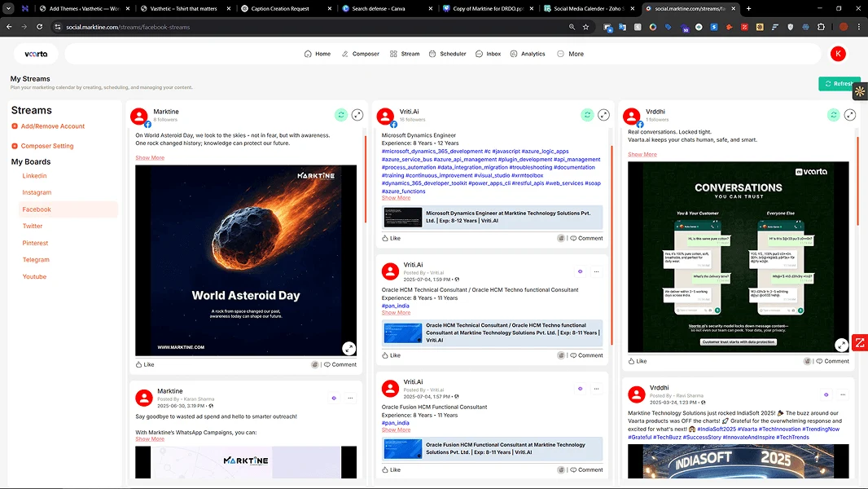Open Microsoft Dynamics Engineer job link preview

tap(492, 217)
